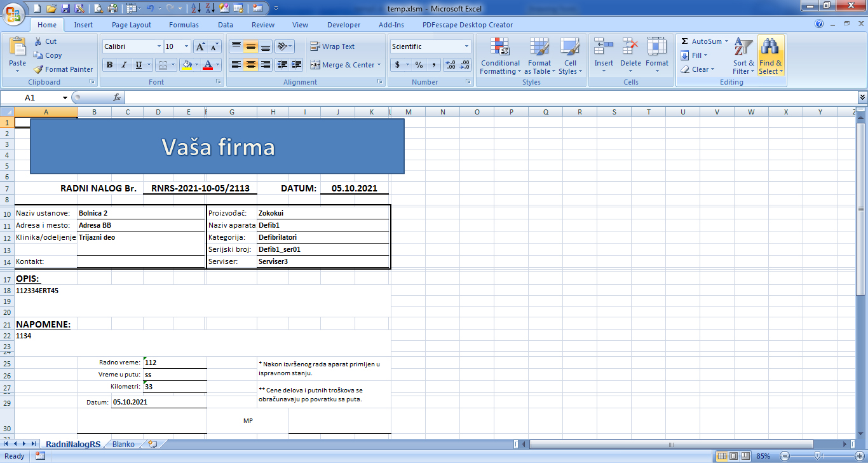868x463 pixels.
Task: Open the font size dropdown
Action: coord(186,46)
